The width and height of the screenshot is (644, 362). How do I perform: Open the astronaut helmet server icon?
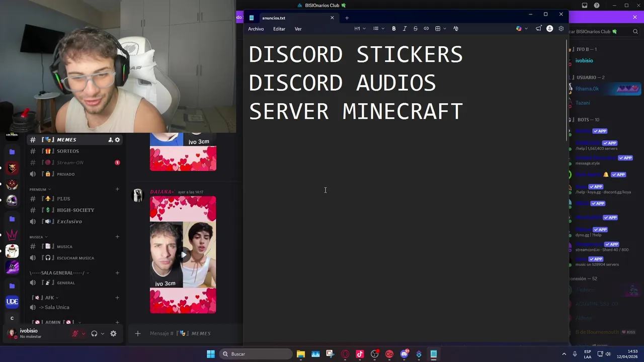(12, 200)
